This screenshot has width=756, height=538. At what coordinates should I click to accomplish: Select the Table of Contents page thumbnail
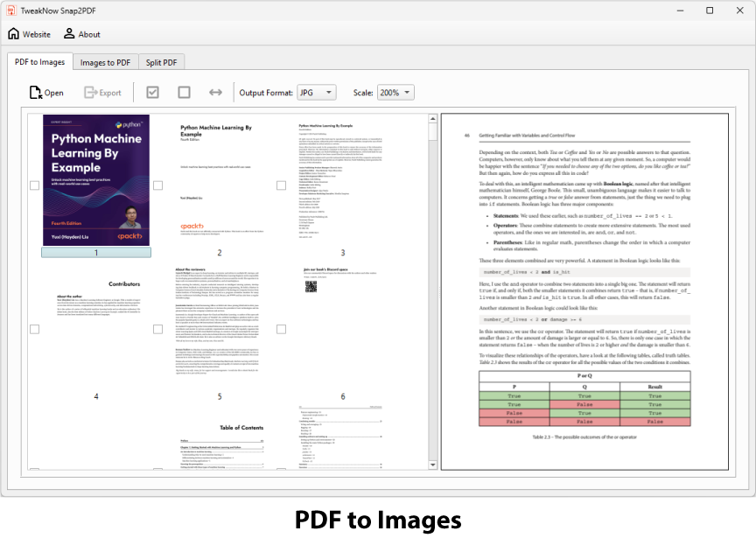point(220,437)
